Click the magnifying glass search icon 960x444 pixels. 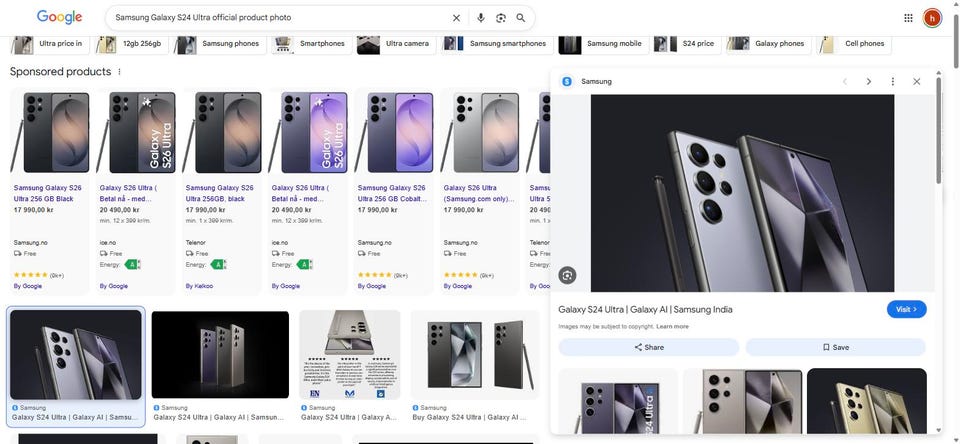[521, 18]
